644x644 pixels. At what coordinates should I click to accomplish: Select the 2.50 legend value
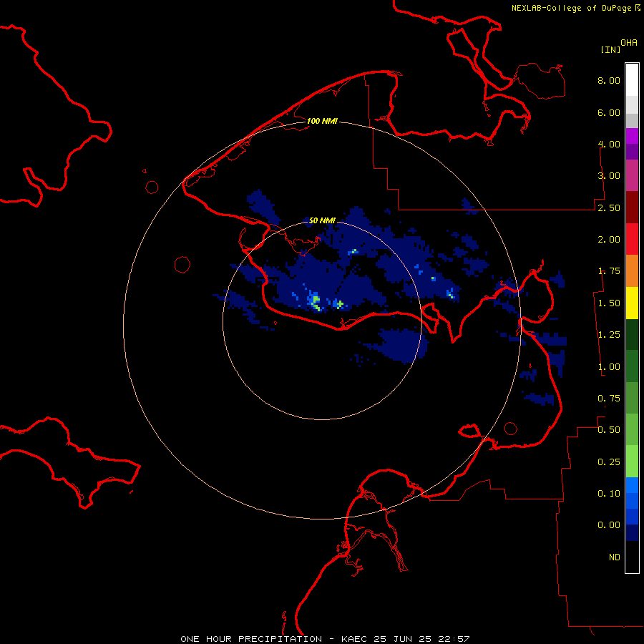(x=609, y=208)
